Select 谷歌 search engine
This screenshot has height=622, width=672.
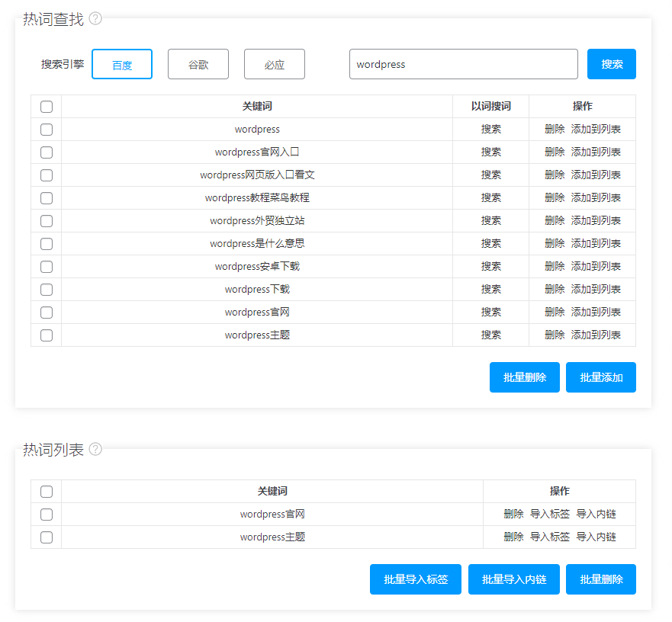[198, 64]
